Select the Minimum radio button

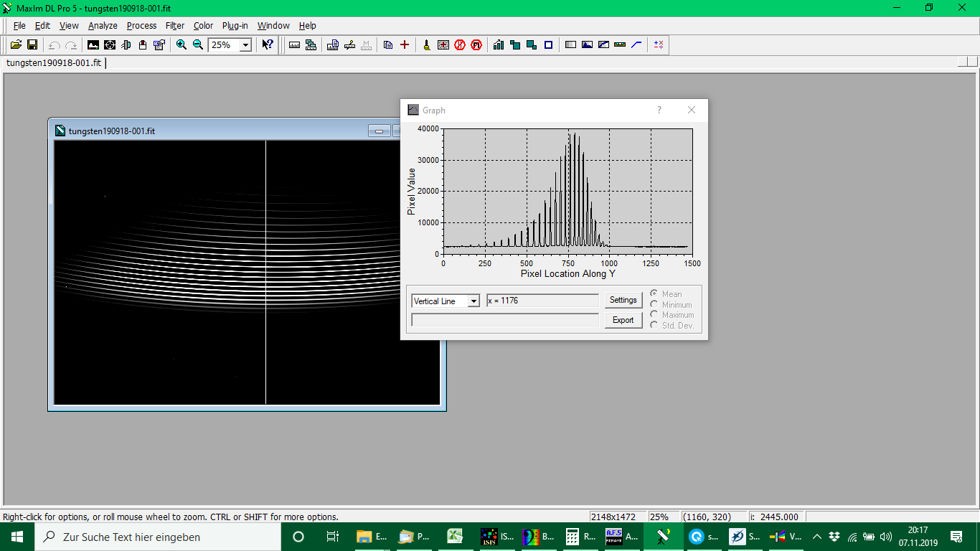pyautogui.click(x=654, y=304)
